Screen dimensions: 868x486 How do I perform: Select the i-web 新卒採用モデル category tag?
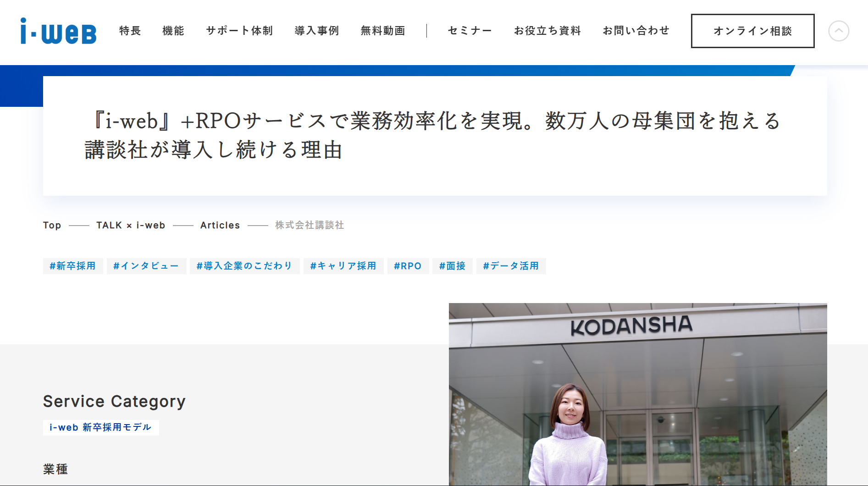point(100,427)
